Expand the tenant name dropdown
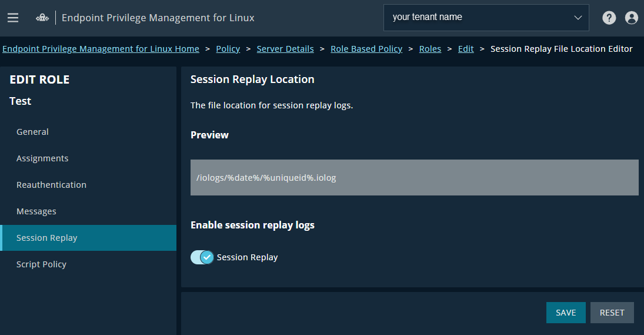Viewport: 644px width, 335px height. click(486, 18)
